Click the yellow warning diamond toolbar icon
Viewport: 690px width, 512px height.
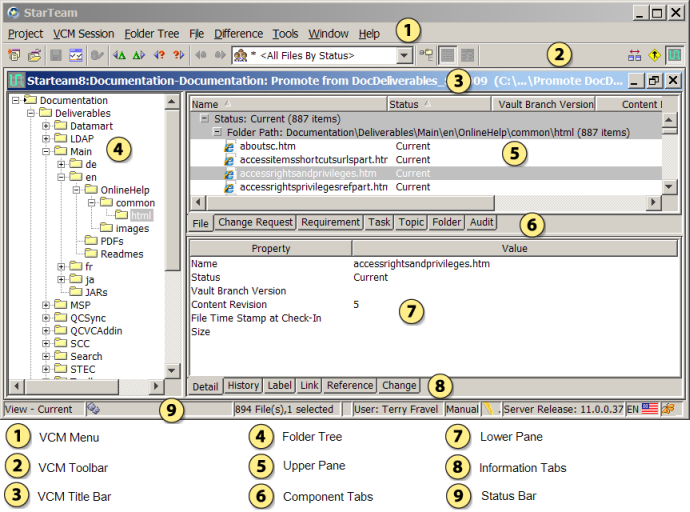point(655,55)
